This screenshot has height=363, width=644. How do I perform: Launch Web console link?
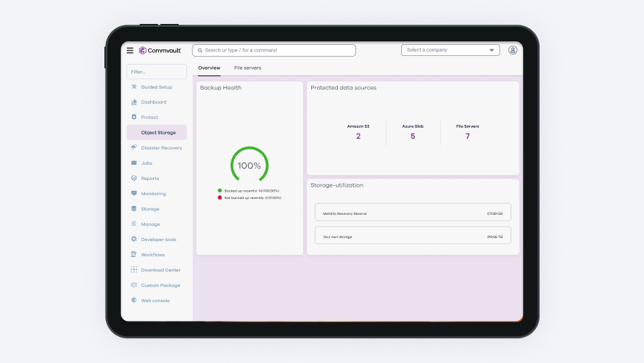(157, 301)
